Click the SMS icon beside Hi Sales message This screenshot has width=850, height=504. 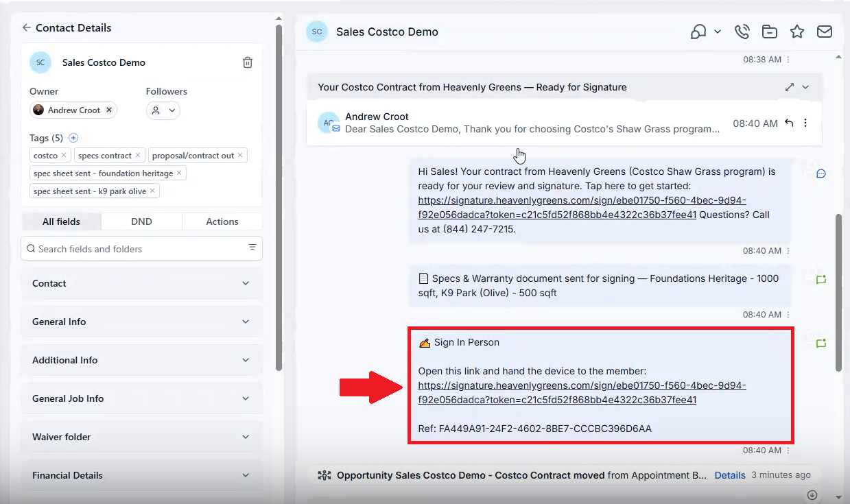821,173
